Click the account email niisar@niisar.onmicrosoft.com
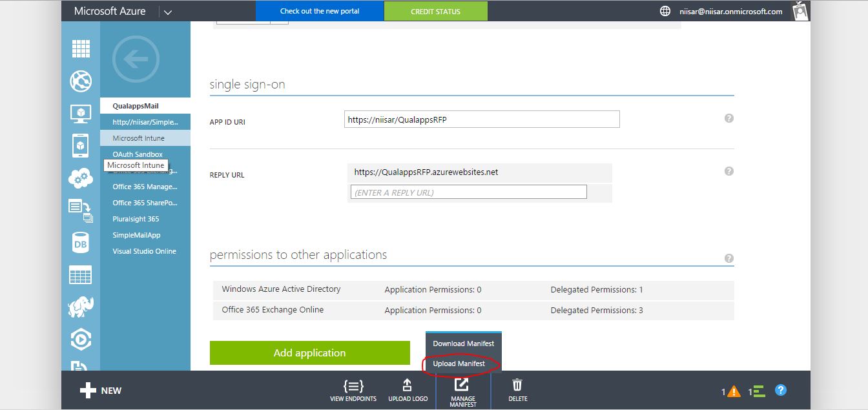Screen dimensions: 868x410 pyautogui.click(x=731, y=12)
